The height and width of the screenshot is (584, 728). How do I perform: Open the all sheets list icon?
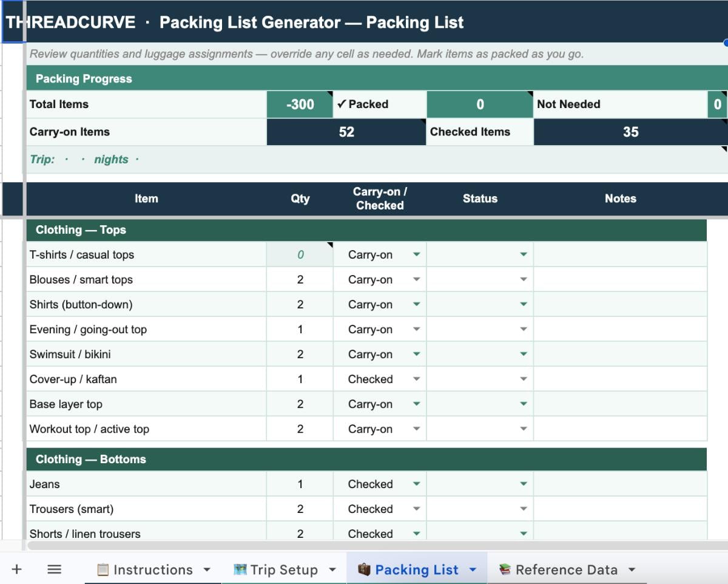[x=54, y=569]
